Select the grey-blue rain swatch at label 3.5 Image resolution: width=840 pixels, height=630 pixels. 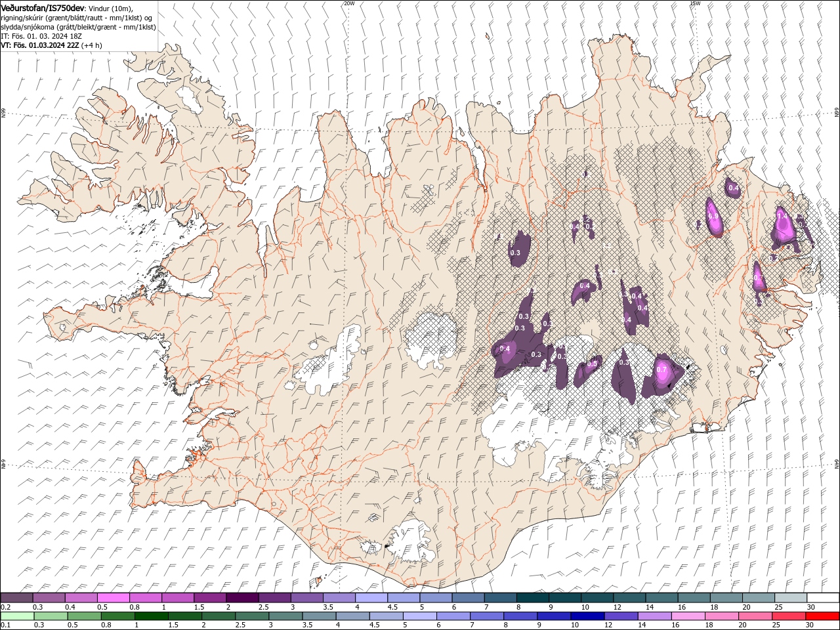click(x=318, y=616)
